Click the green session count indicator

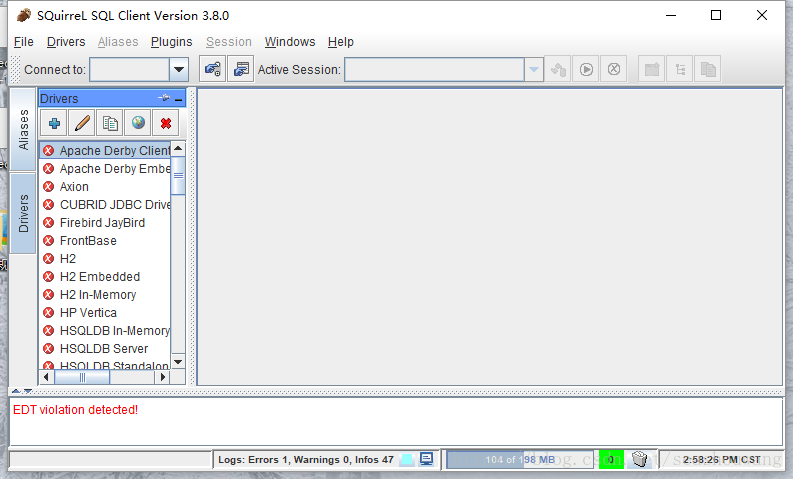pos(611,459)
